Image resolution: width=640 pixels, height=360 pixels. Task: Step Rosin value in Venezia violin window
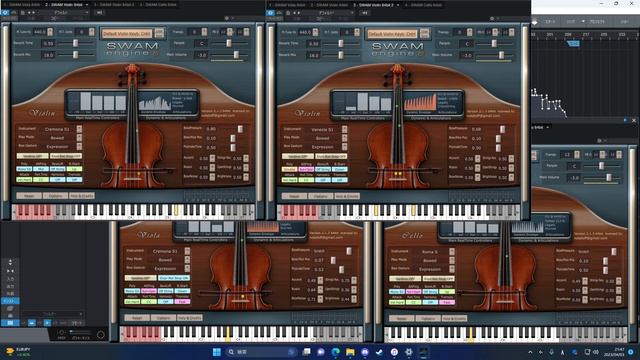tap(478, 168)
